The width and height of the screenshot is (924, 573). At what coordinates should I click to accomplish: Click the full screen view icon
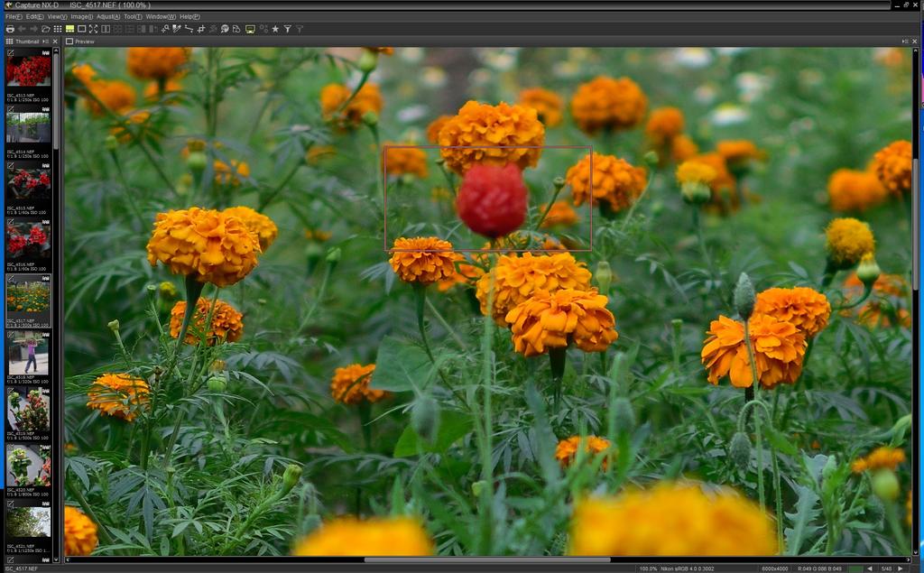93,29
